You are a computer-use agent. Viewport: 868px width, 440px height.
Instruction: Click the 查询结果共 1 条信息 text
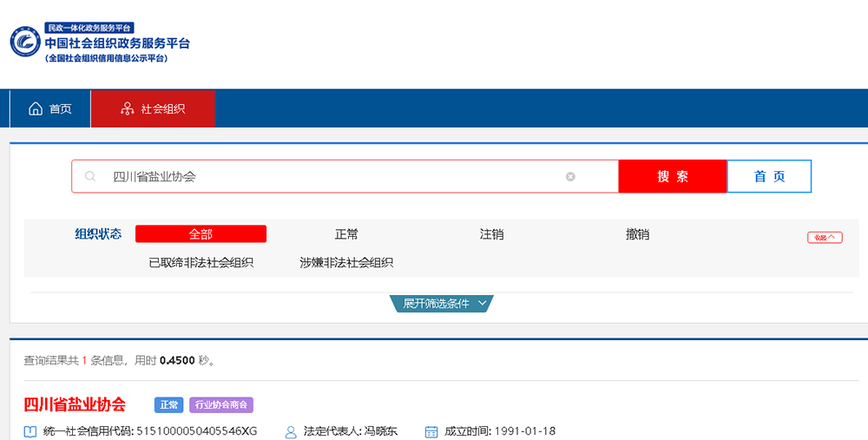tap(74, 360)
